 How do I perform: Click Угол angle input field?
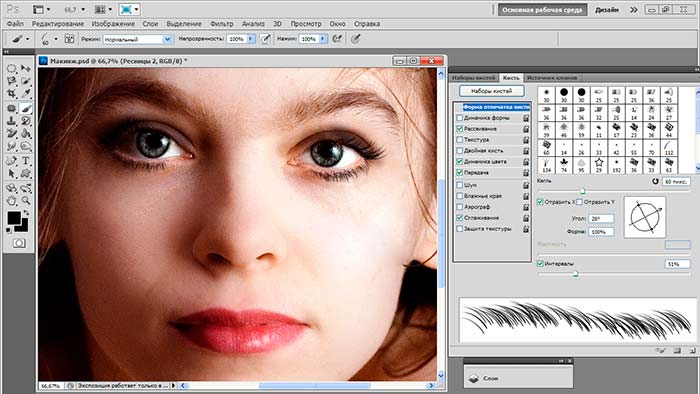click(601, 219)
